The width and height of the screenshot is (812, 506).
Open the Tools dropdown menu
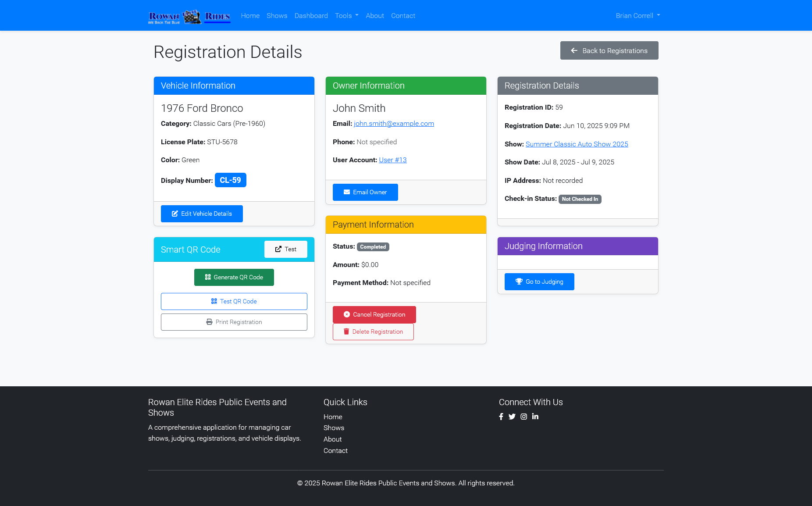click(346, 15)
